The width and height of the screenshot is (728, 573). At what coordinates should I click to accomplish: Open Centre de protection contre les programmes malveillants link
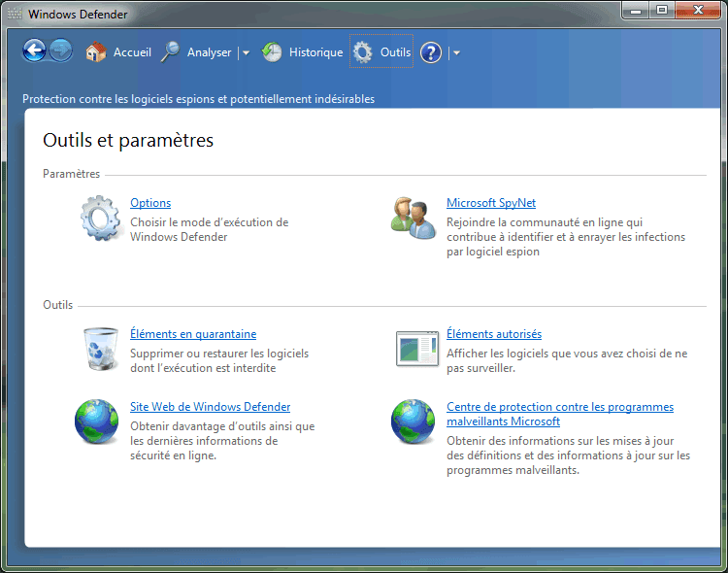(x=560, y=414)
